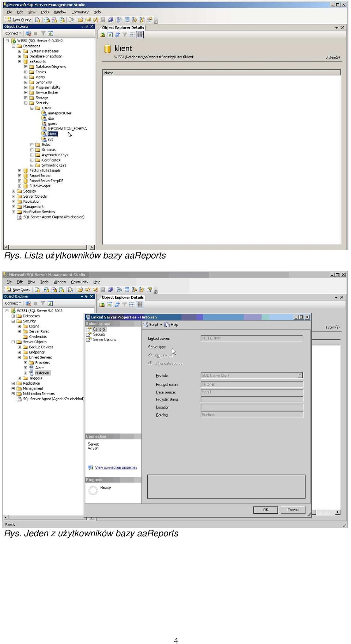Click the Script icon in Linked Server Properties
The height and width of the screenshot is (644, 351).
146,324
